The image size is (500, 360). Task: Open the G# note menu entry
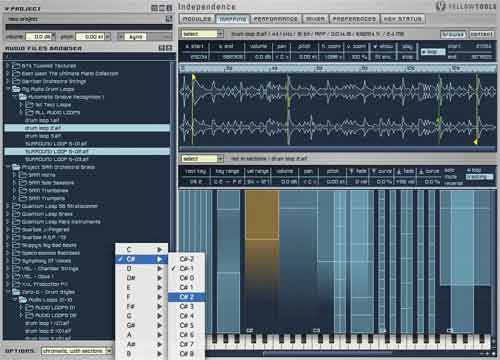click(141, 325)
